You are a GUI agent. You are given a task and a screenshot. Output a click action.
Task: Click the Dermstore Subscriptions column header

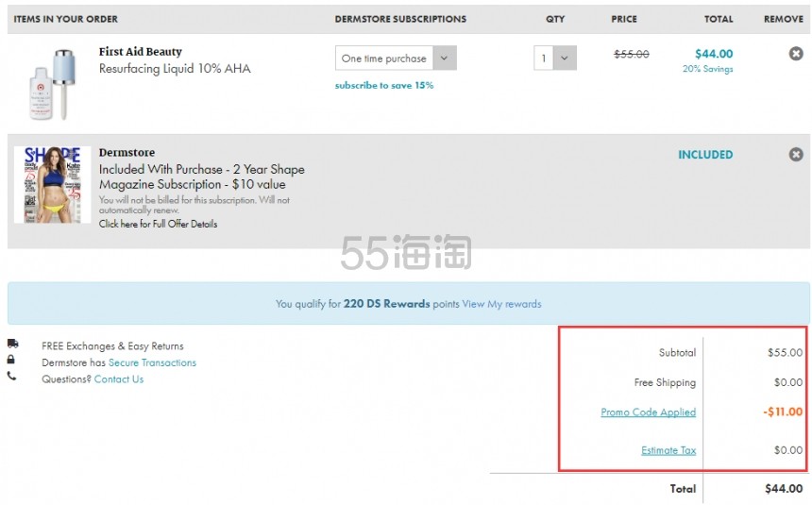click(x=400, y=19)
